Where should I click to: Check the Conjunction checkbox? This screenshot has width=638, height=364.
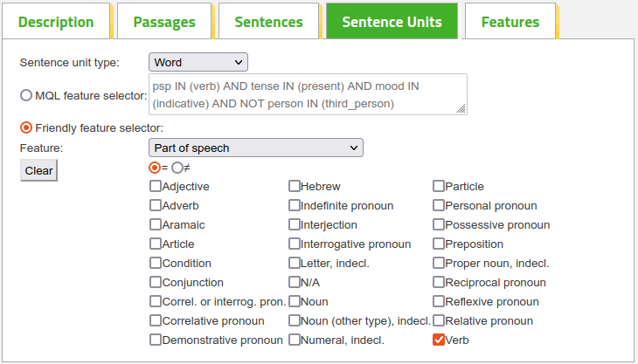pos(155,282)
